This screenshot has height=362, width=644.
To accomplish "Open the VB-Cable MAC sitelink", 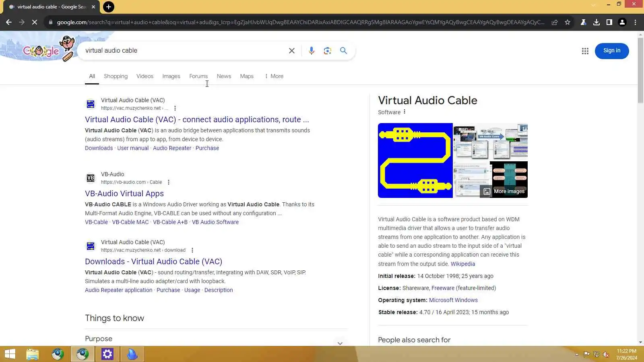I will click(x=130, y=222).
